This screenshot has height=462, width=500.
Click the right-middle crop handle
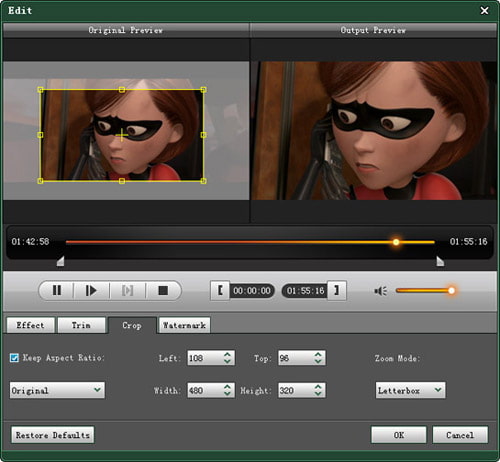point(203,135)
